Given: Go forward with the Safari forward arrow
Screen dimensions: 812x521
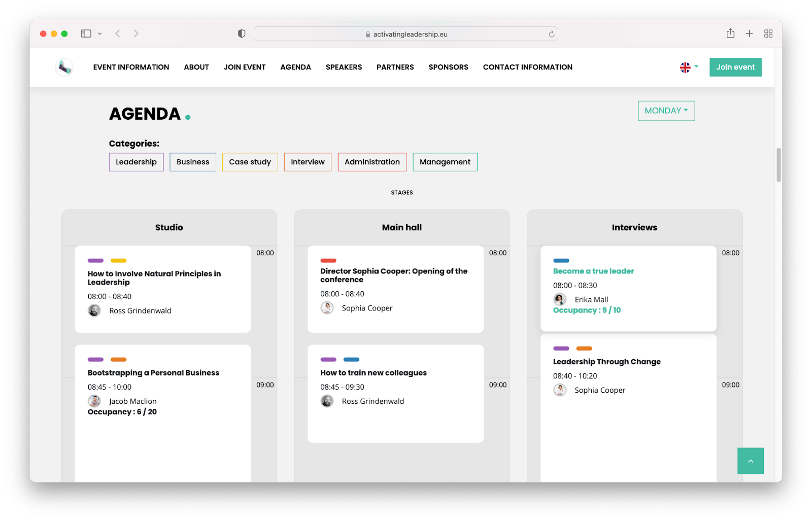Looking at the screenshot, I should (136, 33).
